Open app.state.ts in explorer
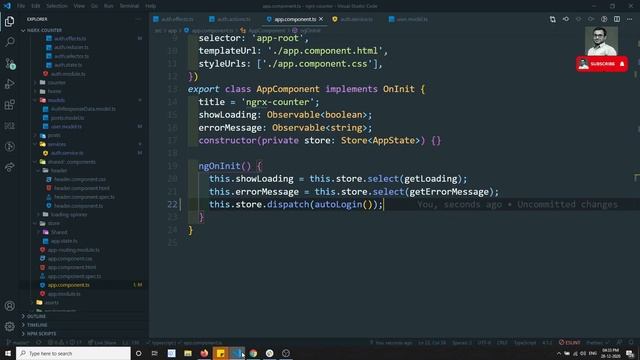This screenshot has height=360, width=640. point(64,241)
